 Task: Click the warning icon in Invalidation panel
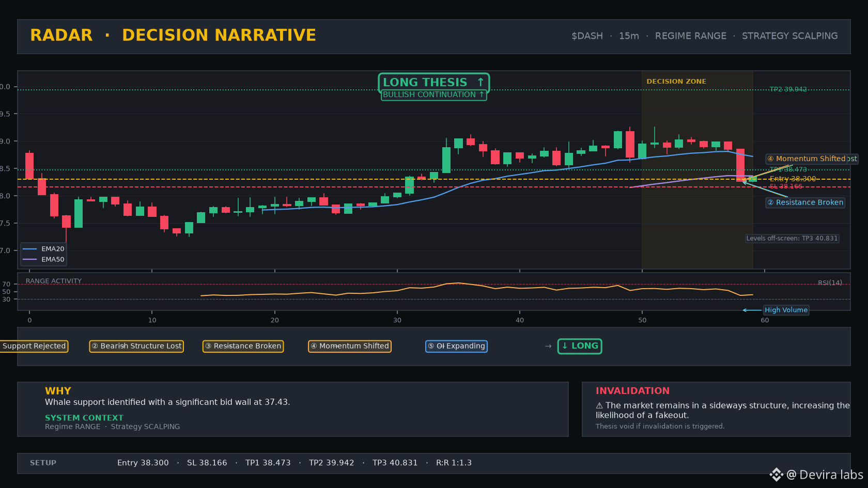[x=599, y=406]
